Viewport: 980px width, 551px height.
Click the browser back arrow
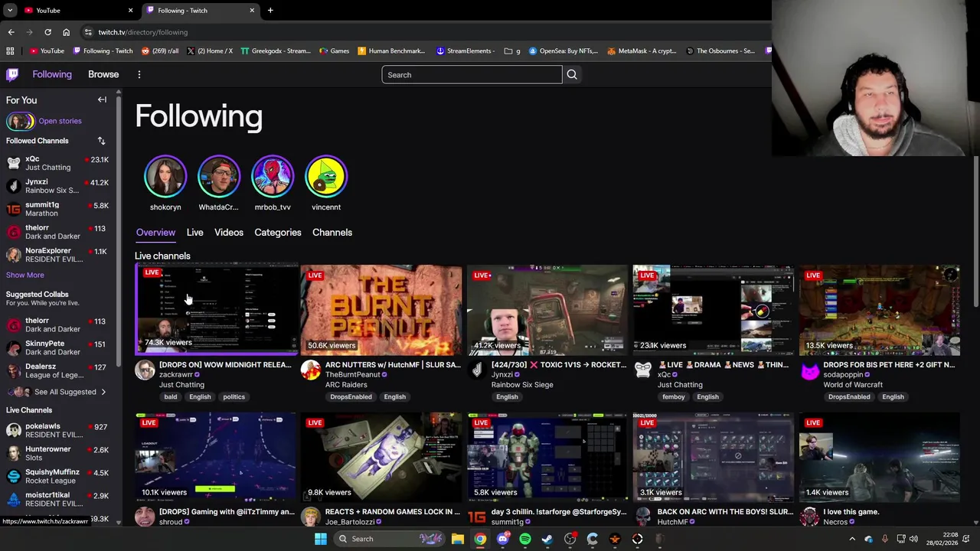pyautogui.click(x=11, y=32)
